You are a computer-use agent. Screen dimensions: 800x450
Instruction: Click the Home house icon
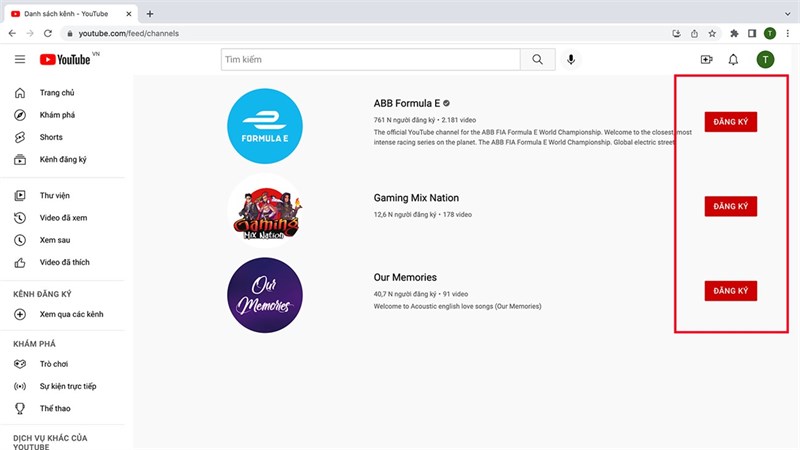pos(20,93)
